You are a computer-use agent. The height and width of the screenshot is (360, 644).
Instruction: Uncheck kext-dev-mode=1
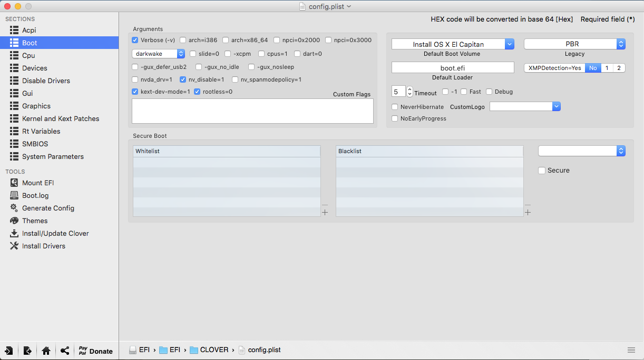(135, 92)
